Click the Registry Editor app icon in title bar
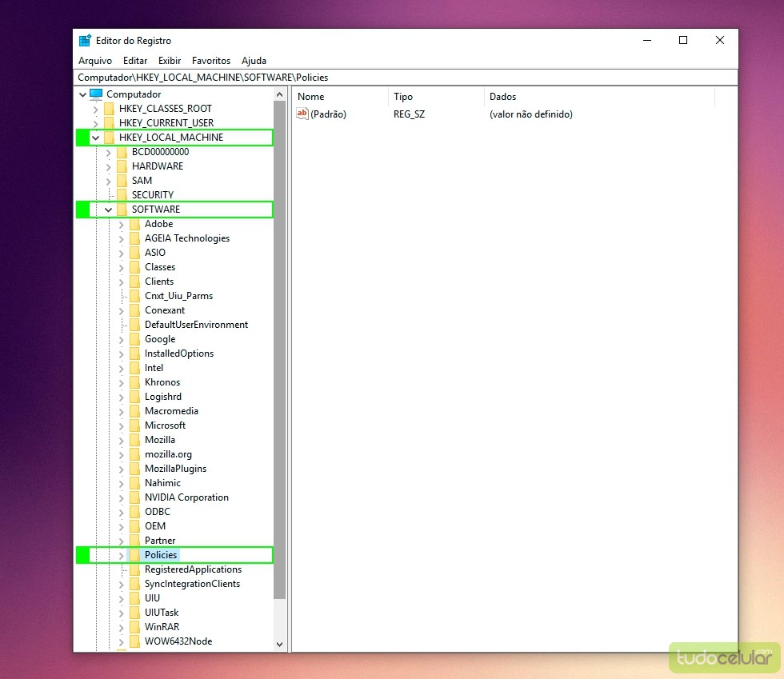Viewport: 784px width, 679px height. coord(85,41)
